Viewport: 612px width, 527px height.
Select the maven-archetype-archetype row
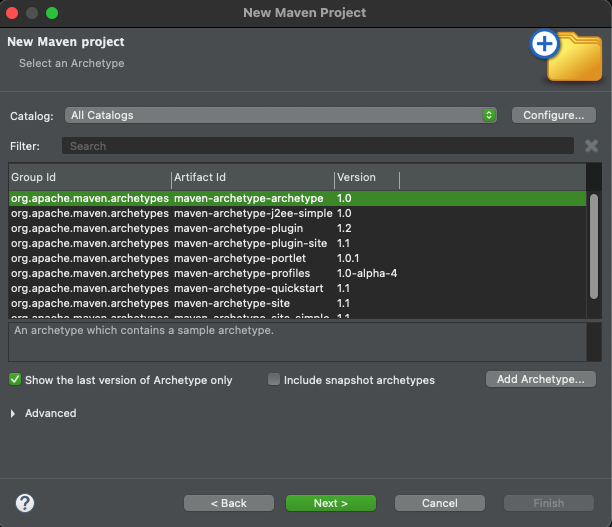click(x=297, y=198)
